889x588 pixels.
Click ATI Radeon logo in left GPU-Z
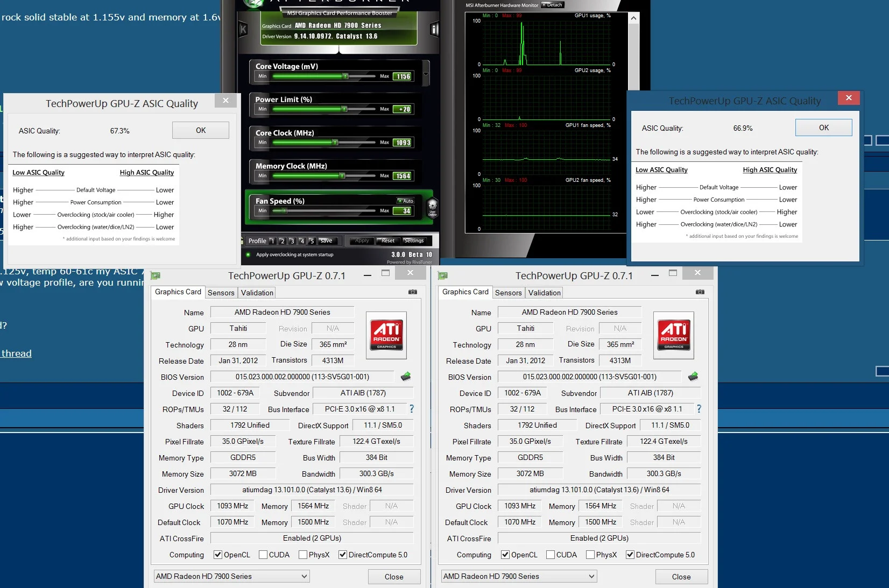[386, 335]
